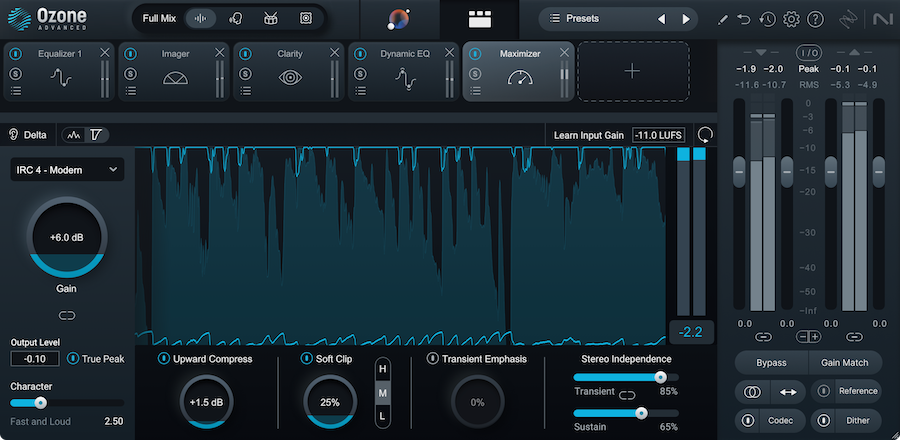This screenshot has height=440, width=900.
Task: Open the module chain view icon
Action: pos(479,19)
